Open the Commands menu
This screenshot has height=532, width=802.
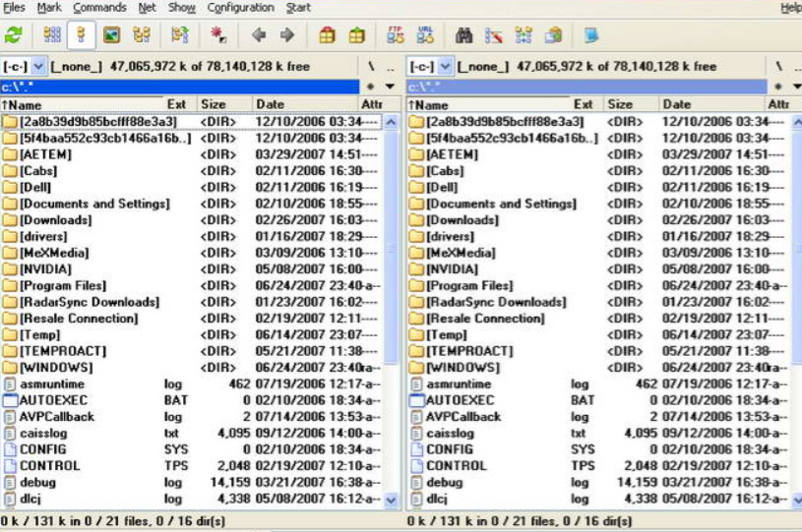(x=98, y=8)
